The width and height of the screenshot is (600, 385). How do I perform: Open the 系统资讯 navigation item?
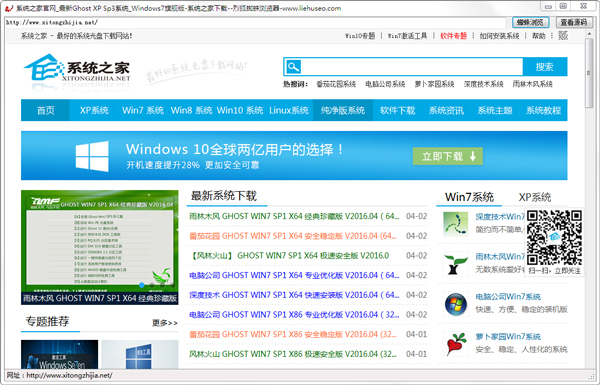(446, 110)
